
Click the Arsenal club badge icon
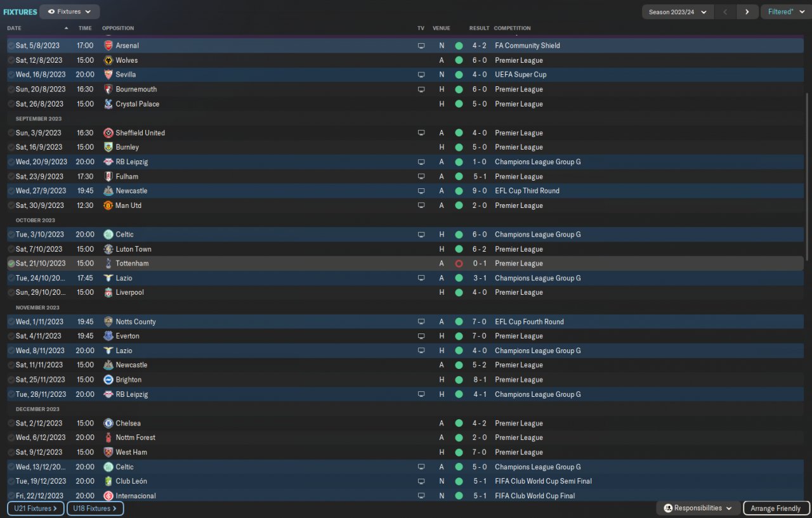108,46
